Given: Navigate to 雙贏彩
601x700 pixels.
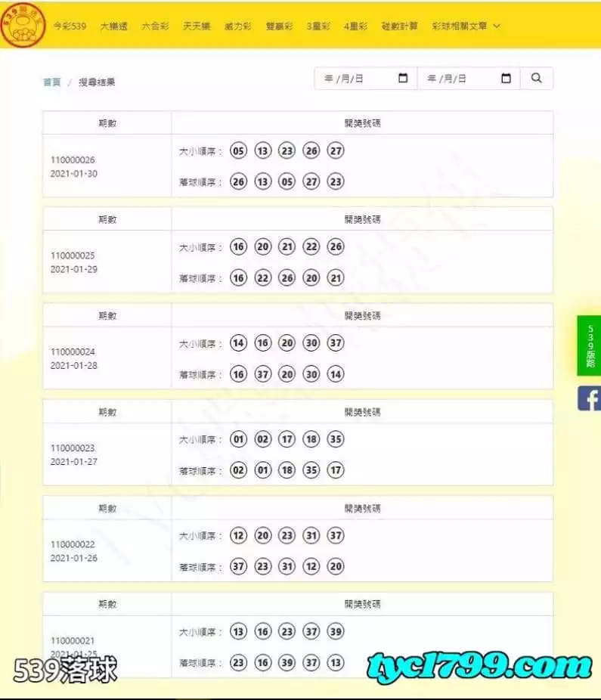Looking at the screenshot, I should pos(279,26).
